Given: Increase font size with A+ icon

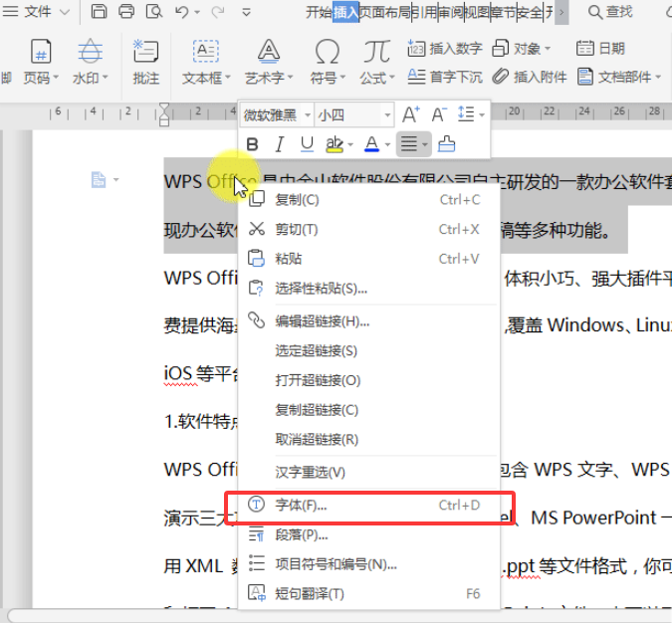Looking at the screenshot, I should click(x=411, y=114).
